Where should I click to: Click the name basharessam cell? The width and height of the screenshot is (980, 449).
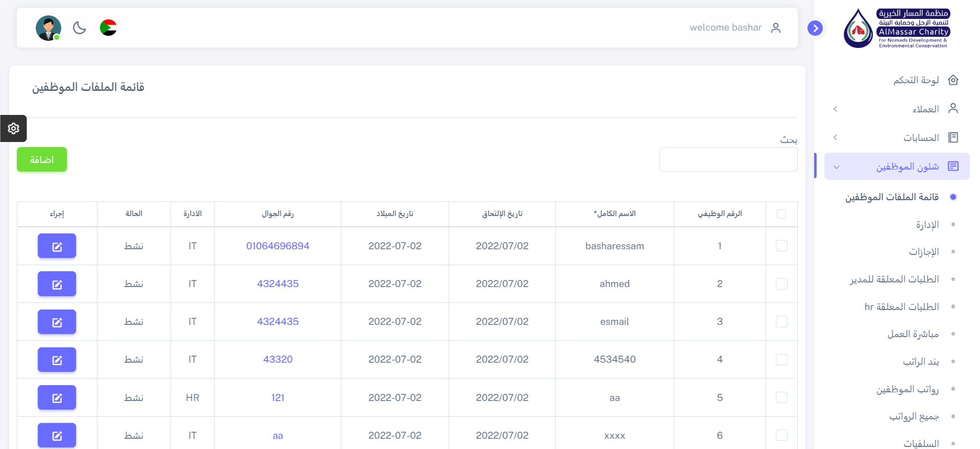(x=615, y=246)
